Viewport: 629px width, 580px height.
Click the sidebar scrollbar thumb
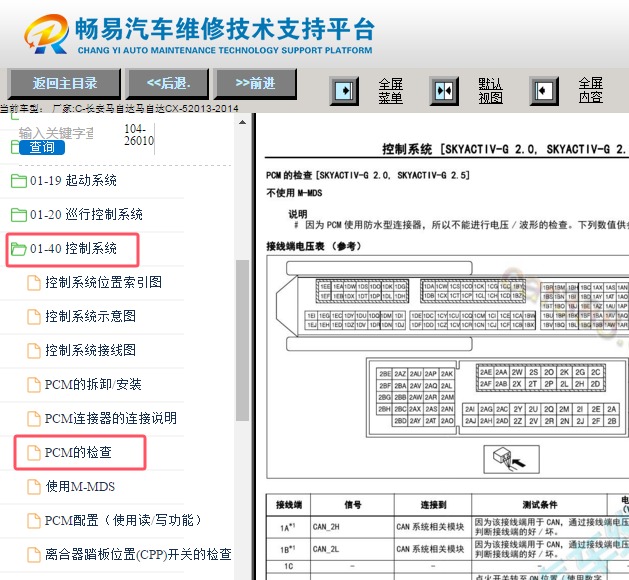point(242,340)
